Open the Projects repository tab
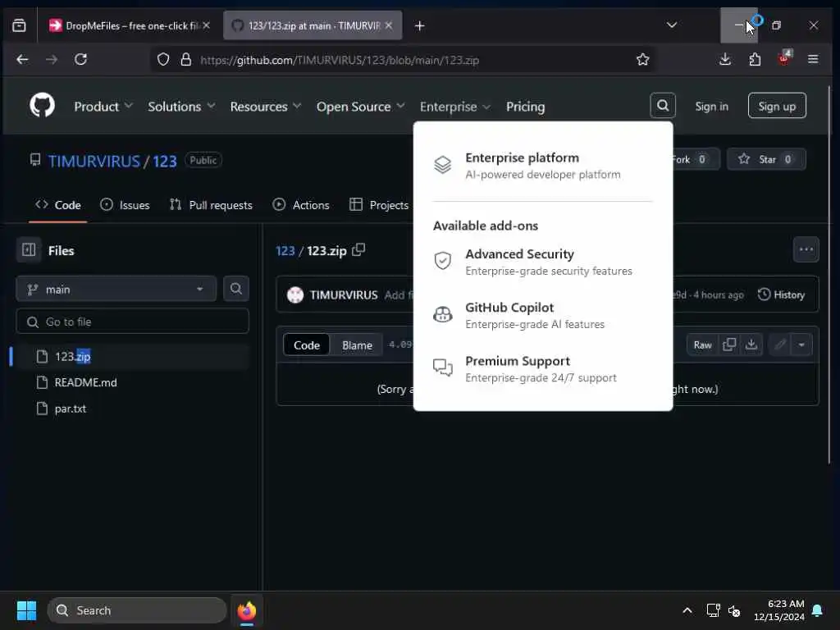 point(378,204)
